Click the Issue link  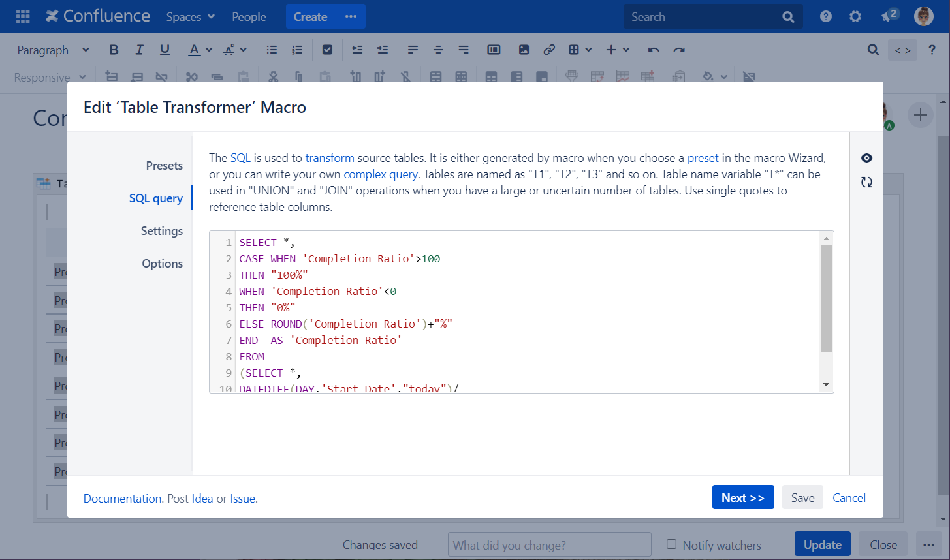click(x=242, y=499)
